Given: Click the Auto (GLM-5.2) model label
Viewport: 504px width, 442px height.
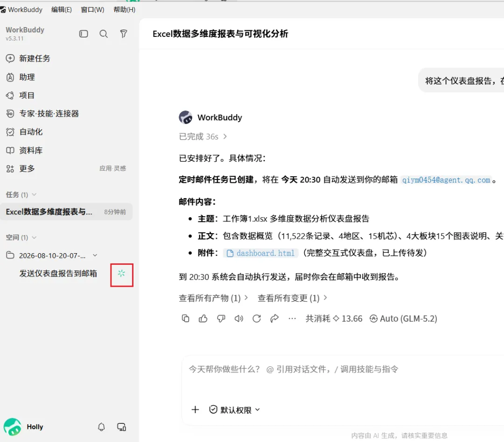Looking at the screenshot, I should point(403,318).
